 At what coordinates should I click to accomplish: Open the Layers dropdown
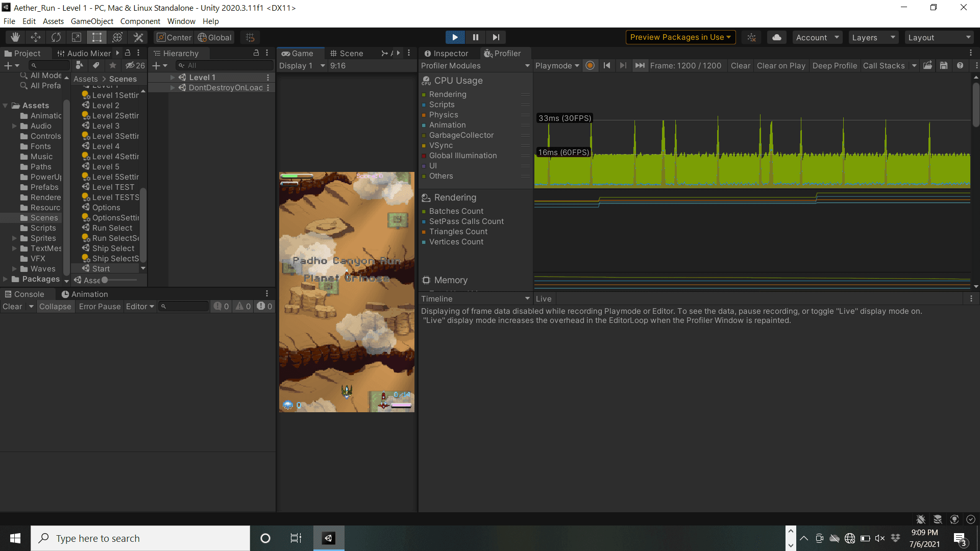(x=873, y=37)
